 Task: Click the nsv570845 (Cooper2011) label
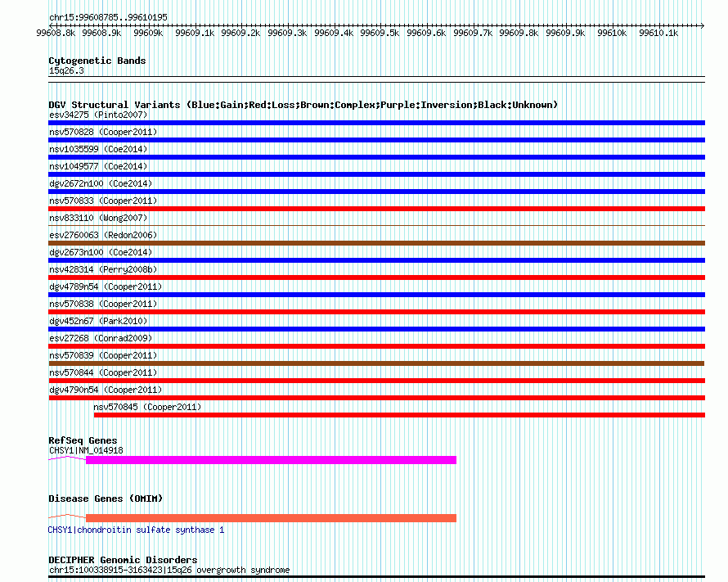(147, 407)
